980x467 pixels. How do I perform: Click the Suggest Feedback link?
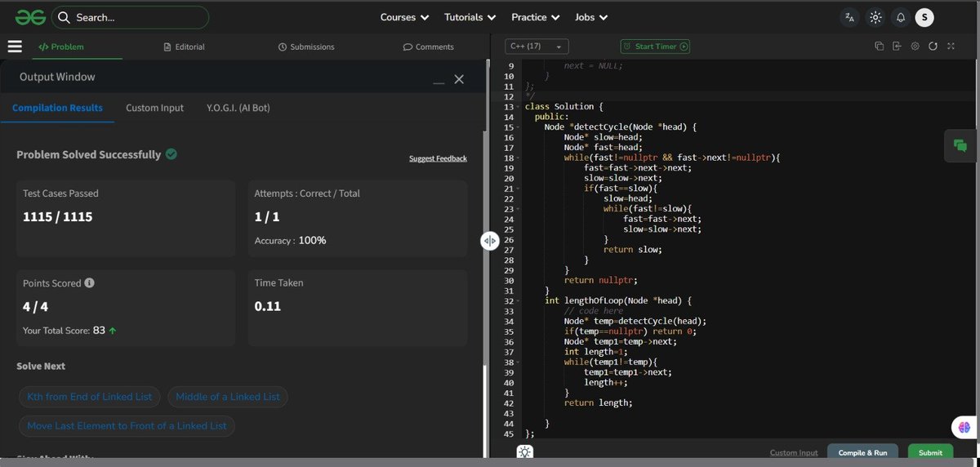[x=438, y=158]
